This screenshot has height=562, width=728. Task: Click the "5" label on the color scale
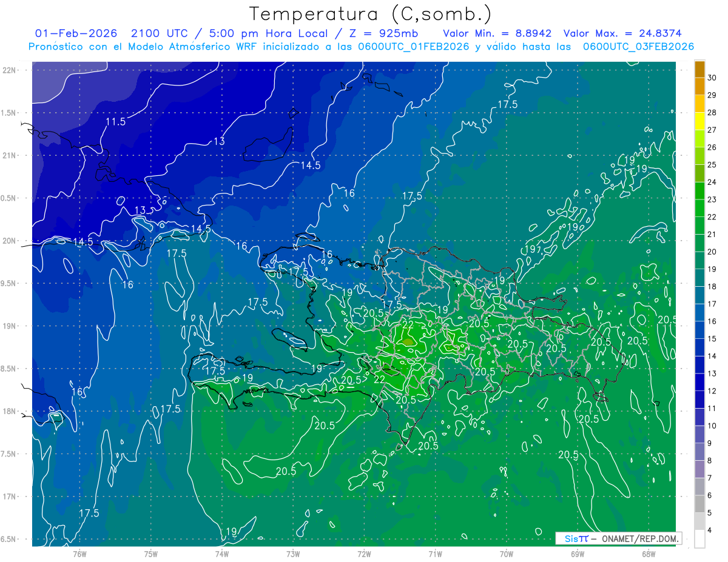pyautogui.click(x=710, y=513)
